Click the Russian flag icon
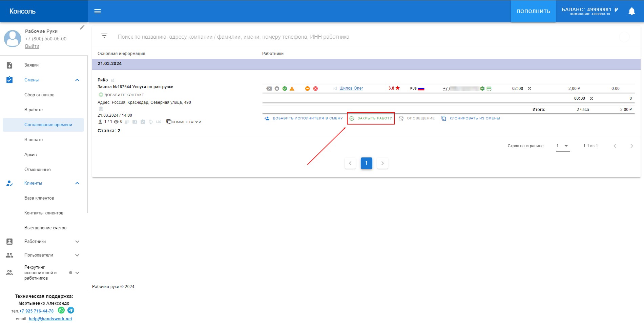The height and width of the screenshot is (323, 644). pyautogui.click(x=421, y=89)
